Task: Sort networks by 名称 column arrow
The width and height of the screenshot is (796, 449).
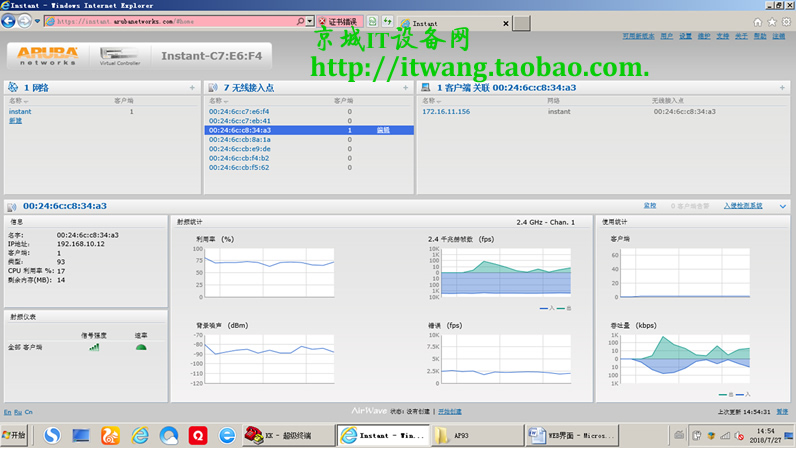Action: (26, 101)
